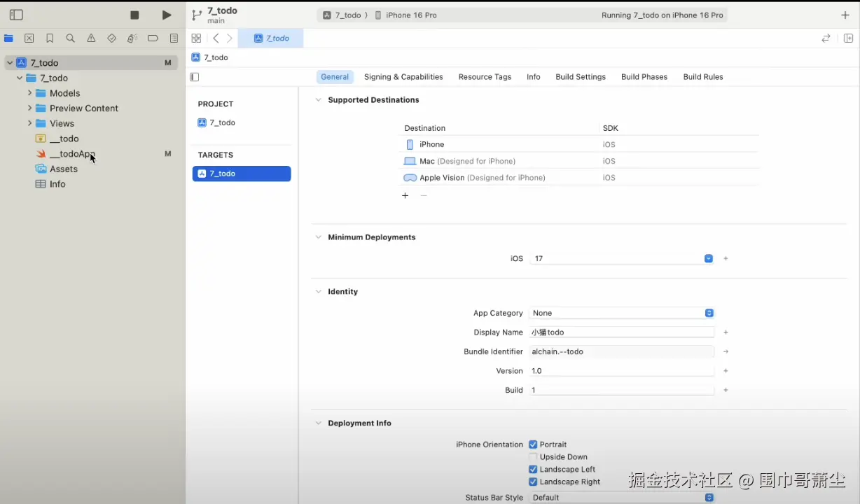
Task: Switch to Build Phases tab
Action: (x=644, y=77)
